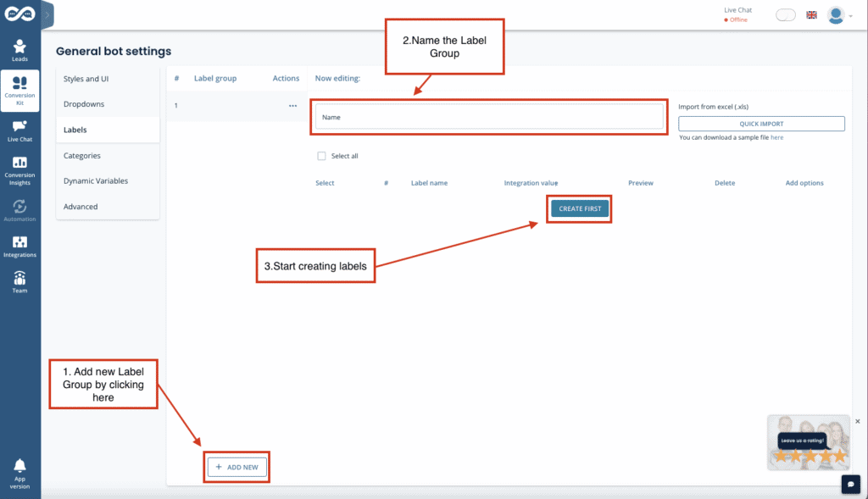868x499 pixels.
Task: Open the Automation sidebar icon
Action: coord(19,206)
